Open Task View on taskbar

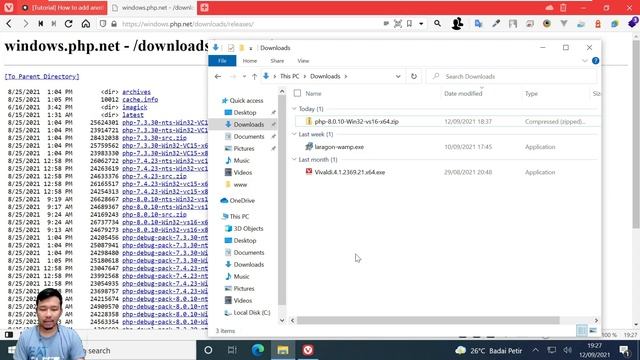coord(232,350)
